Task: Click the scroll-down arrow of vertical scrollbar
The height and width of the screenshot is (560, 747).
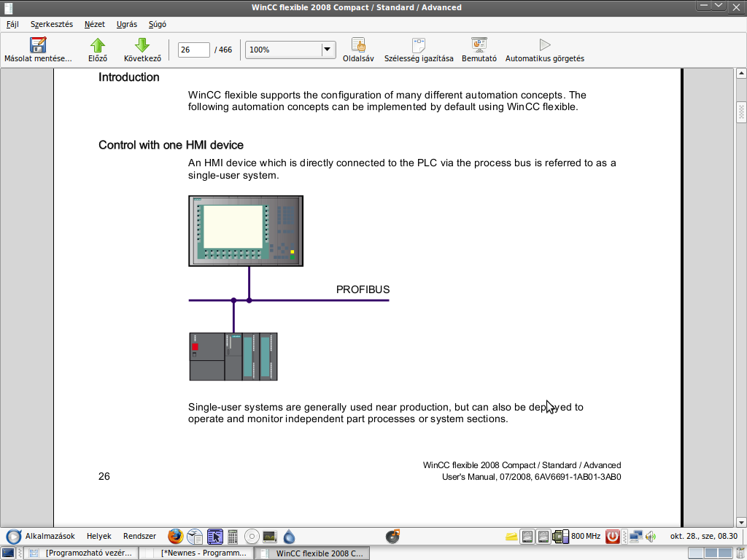Action: pos(741,522)
